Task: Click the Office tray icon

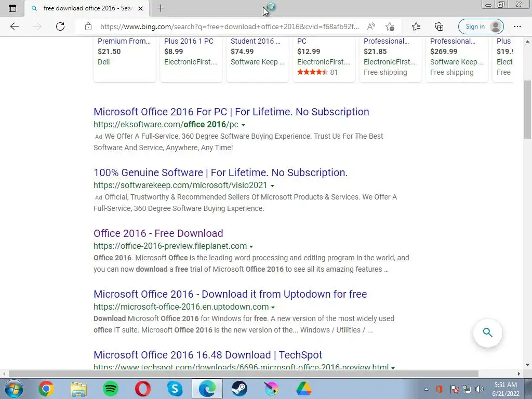Action: (x=439, y=389)
